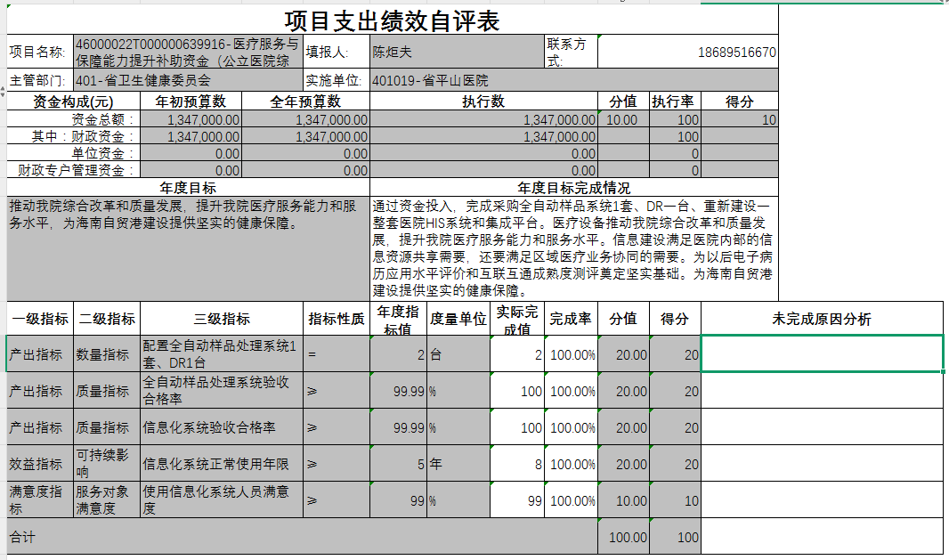Click empty 未完成原因分析 cell in 满意度指标 row

[821, 500]
